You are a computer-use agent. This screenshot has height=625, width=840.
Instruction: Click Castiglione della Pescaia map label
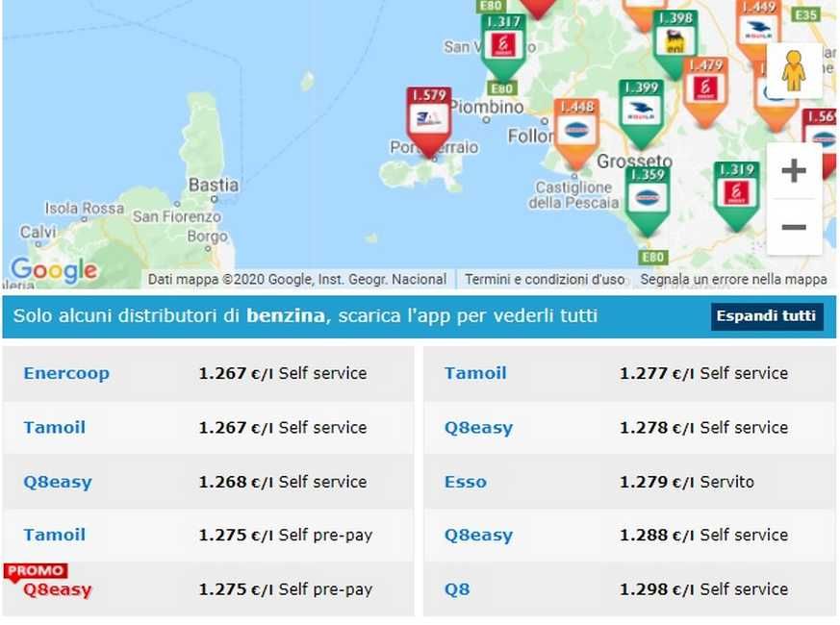pyautogui.click(x=573, y=195)
